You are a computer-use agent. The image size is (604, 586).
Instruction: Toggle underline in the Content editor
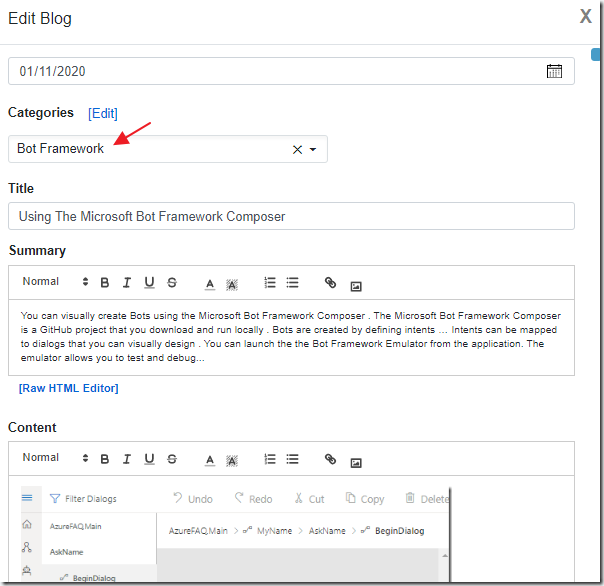pos(149,459)
